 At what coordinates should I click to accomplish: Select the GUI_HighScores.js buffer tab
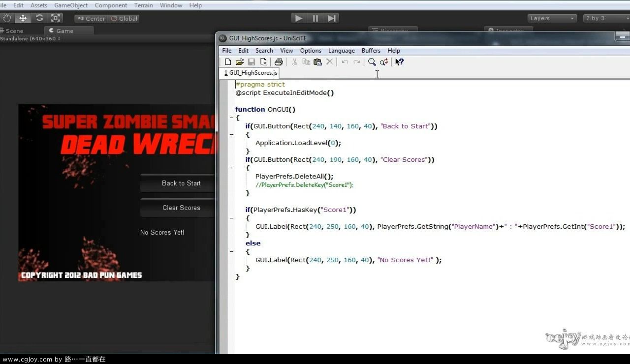pos(251,73)
